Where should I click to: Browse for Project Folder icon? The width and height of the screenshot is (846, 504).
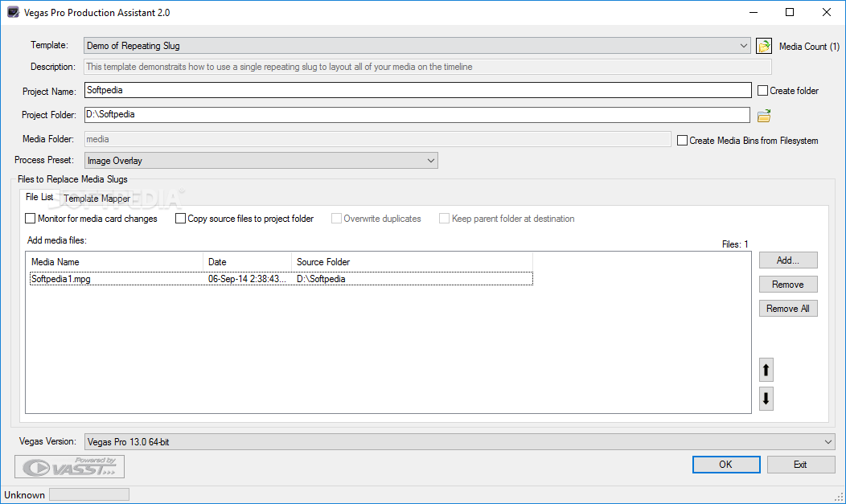pos(764,116)
